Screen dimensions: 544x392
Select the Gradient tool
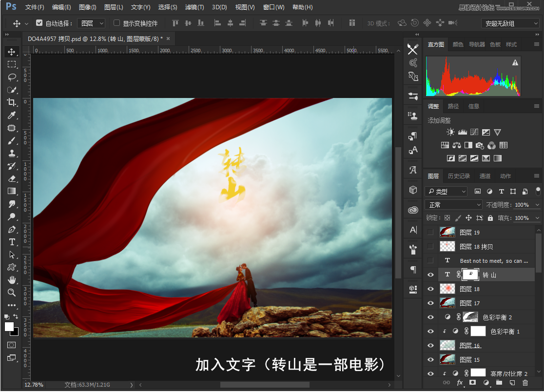pyautogui.click(x=11, y=191)
